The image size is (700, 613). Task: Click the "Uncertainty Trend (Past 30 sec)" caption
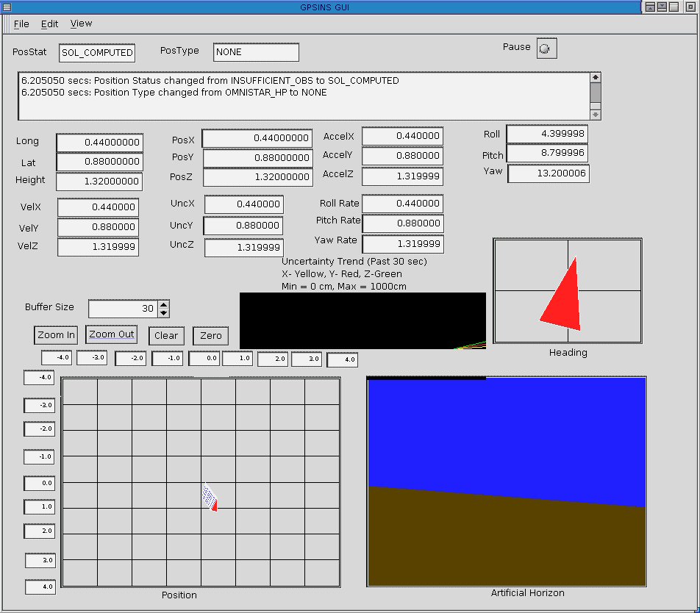(354, 262)
